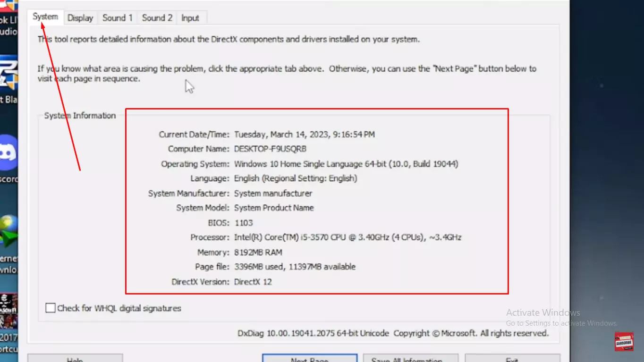Click the Exit button

[x=512, y=358]
